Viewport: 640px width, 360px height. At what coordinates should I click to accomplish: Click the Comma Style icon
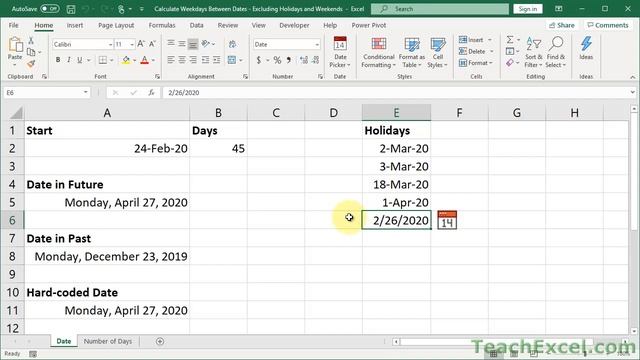coord(289,60)
